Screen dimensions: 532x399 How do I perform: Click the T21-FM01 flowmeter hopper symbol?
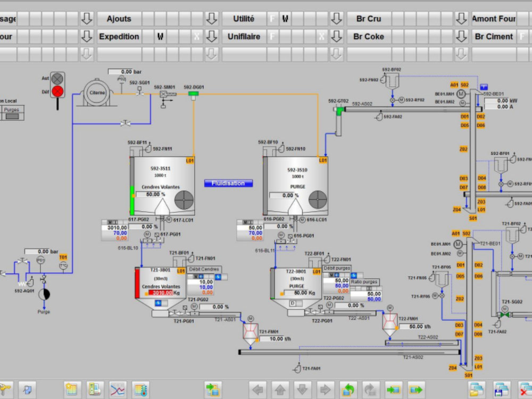point(251,333)
